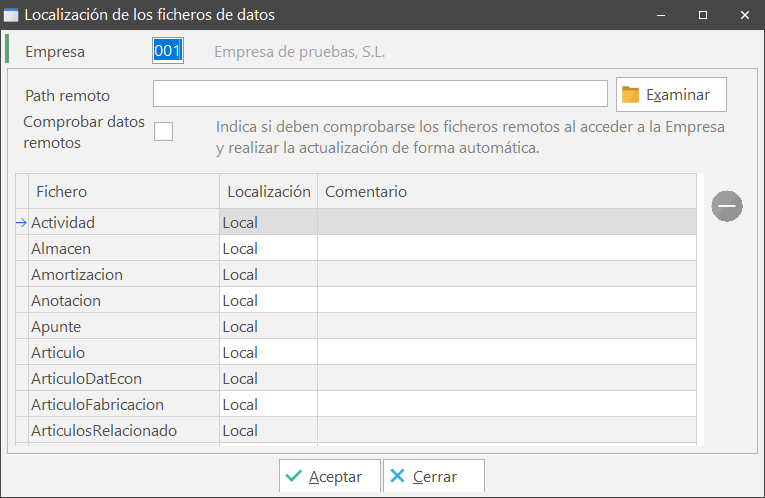
Task: Click the Examinar browse button
Action: [670, 94]
